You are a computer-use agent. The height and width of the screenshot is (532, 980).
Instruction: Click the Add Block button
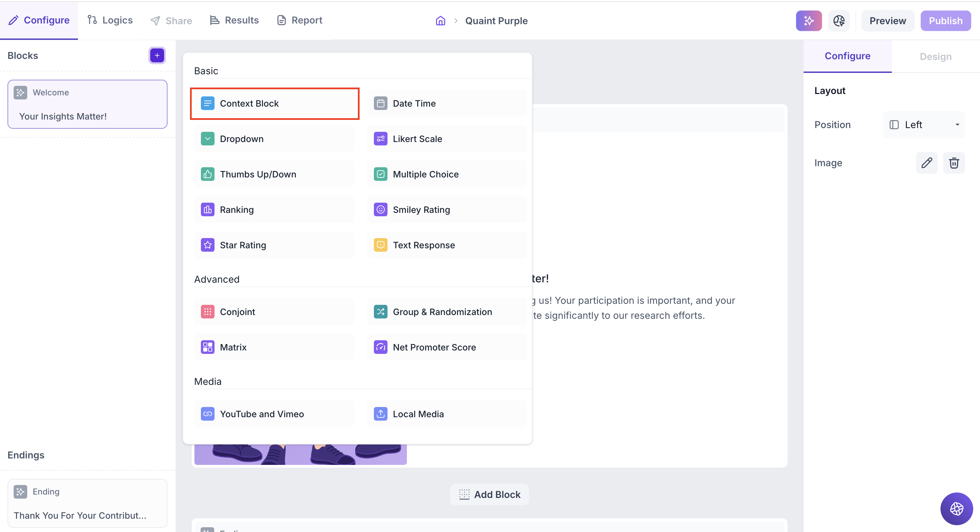489,494
